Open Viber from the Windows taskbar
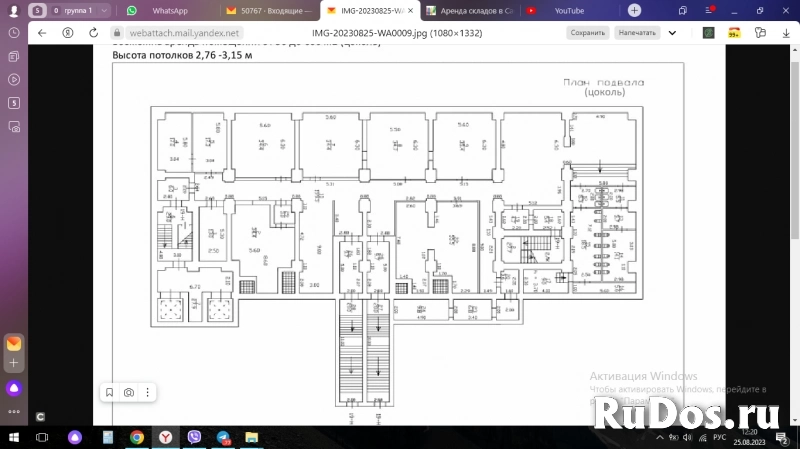This screenshot has width=800, height=449. (195, 438)
